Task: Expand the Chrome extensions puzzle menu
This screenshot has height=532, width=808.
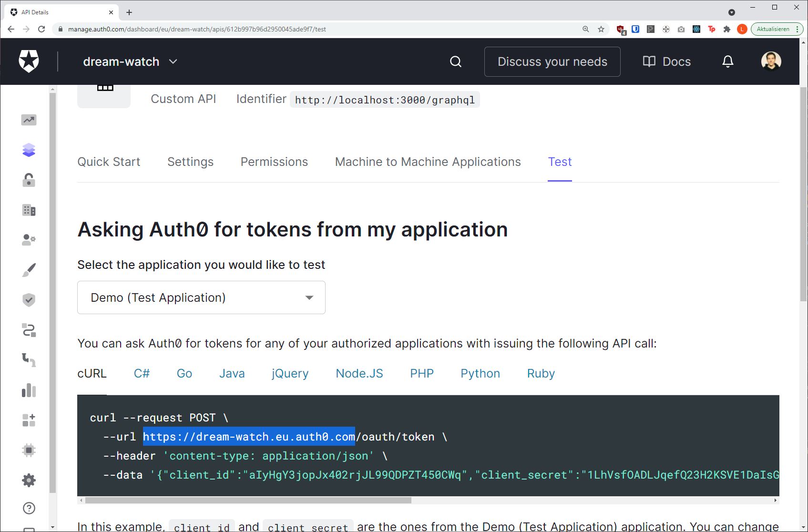Action: 727,29
